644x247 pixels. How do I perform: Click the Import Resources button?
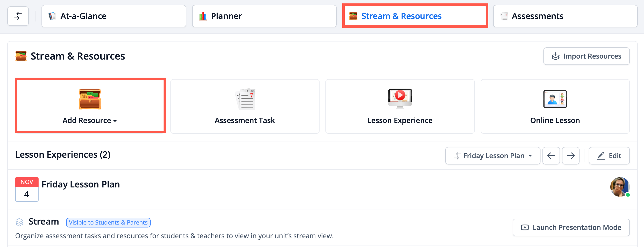tap(586, 56)
